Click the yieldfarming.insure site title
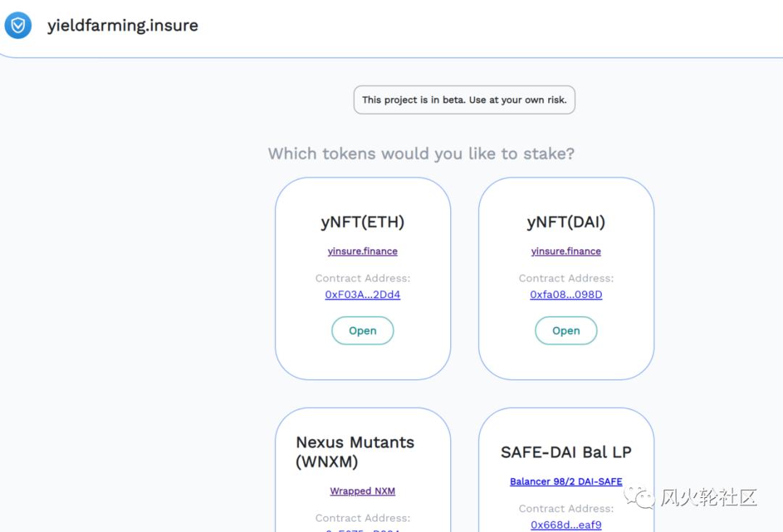This screenshot has width=783, height=532. click(123, 25)
